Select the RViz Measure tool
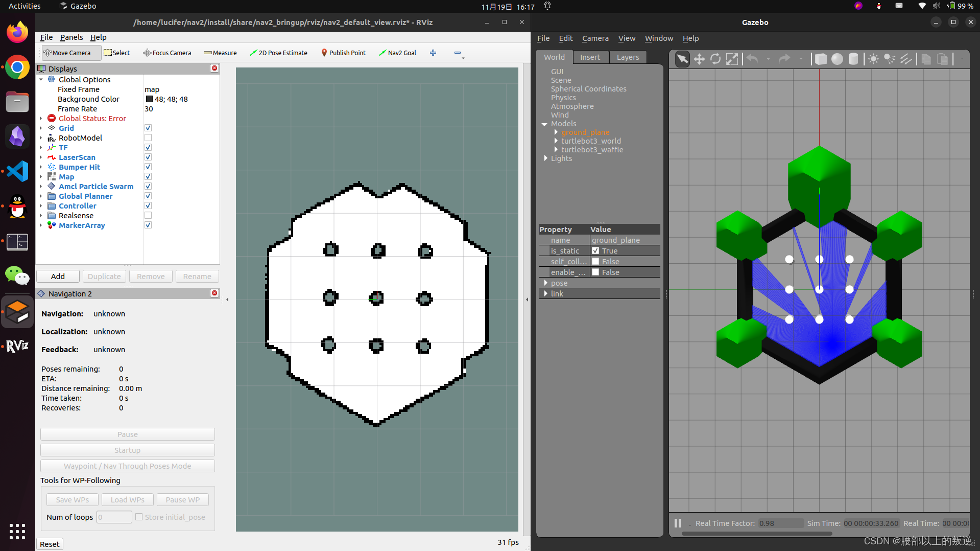 (x=220, y=53)
